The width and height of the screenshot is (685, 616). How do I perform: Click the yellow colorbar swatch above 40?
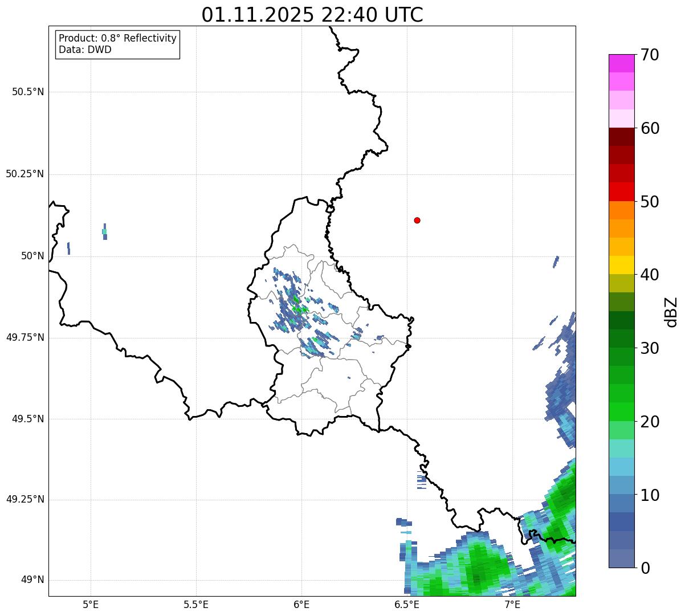[621, 265]
